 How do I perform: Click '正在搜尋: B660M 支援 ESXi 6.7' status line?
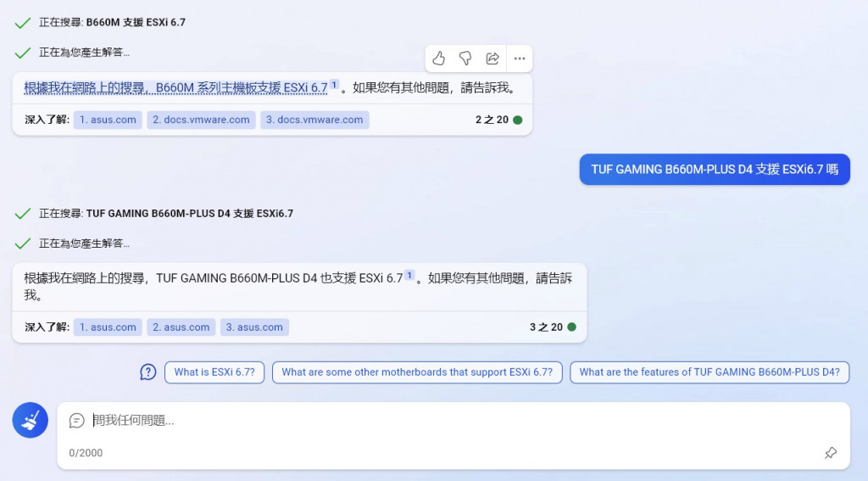(112, 23)
